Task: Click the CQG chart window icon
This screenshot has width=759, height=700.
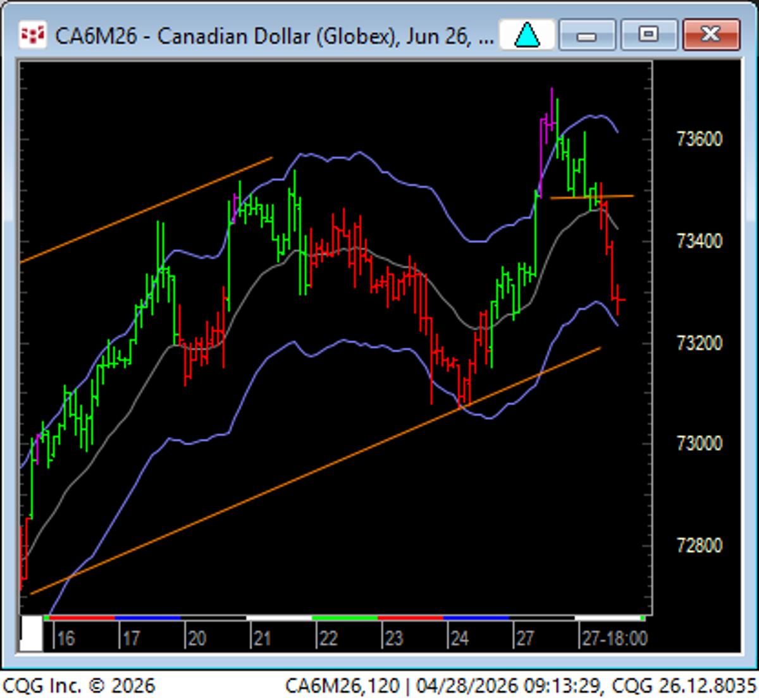Action: (32, 35)
